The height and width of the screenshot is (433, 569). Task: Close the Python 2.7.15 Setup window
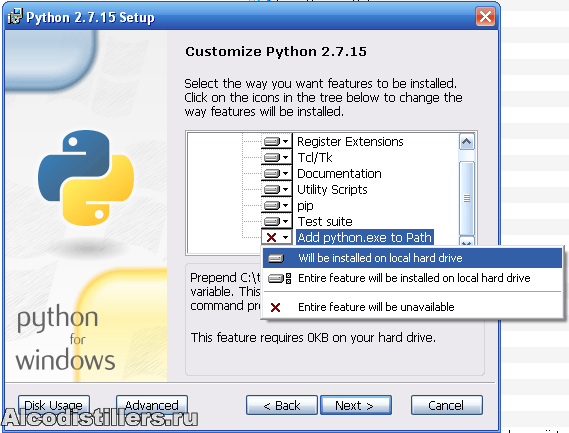click(x=485, y=17)
